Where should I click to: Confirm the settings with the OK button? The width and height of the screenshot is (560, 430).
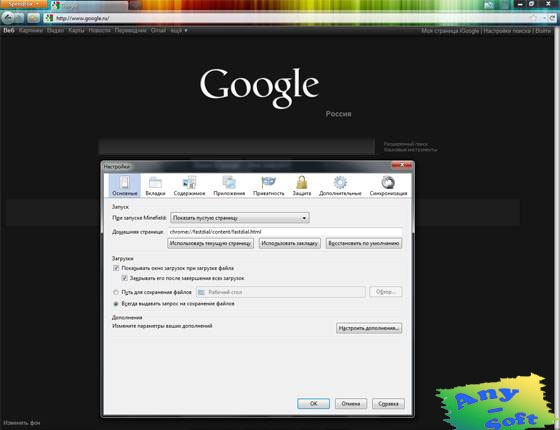(314, 404)
